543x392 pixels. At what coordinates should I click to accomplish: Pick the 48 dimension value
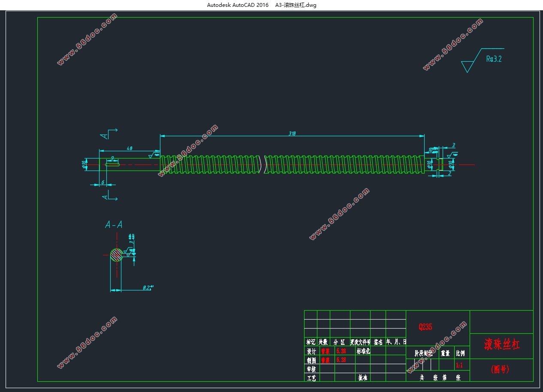tap(129, 148)
